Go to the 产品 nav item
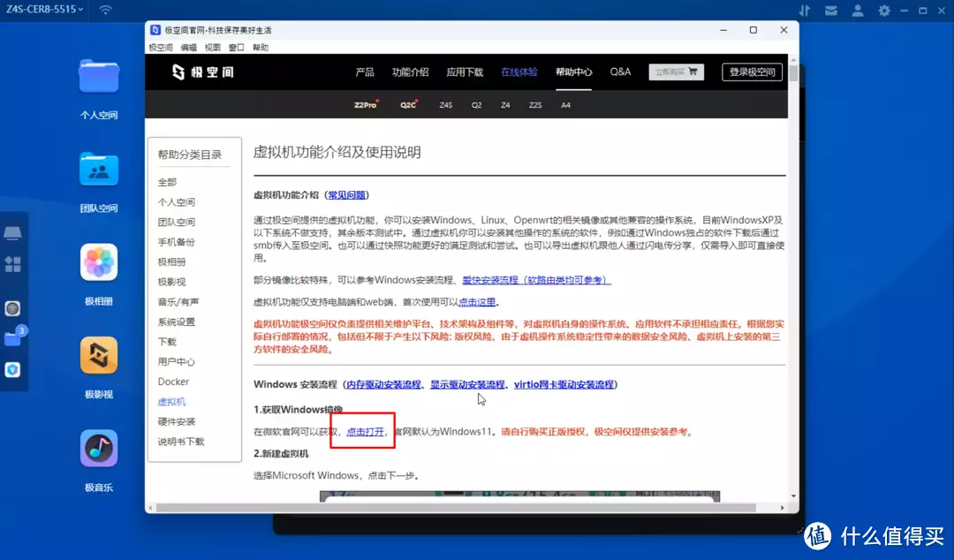The image size is (954, 560). point(365,72)
